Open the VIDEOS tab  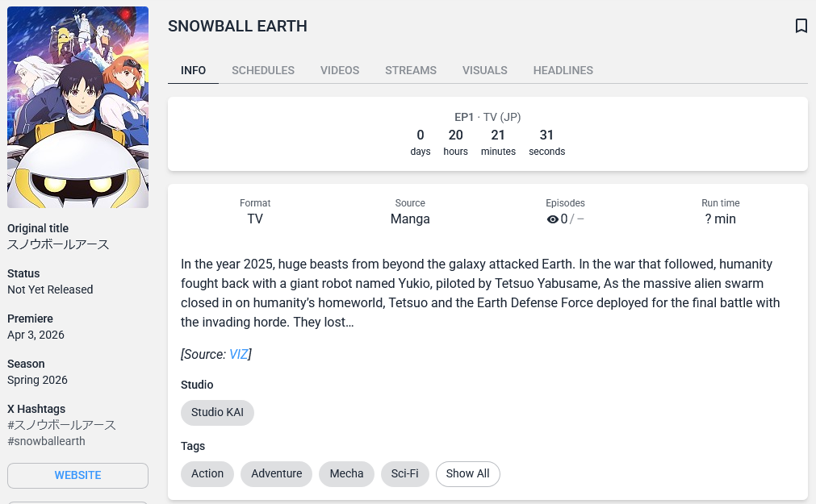pyautogui.click(x=340, y=70)
